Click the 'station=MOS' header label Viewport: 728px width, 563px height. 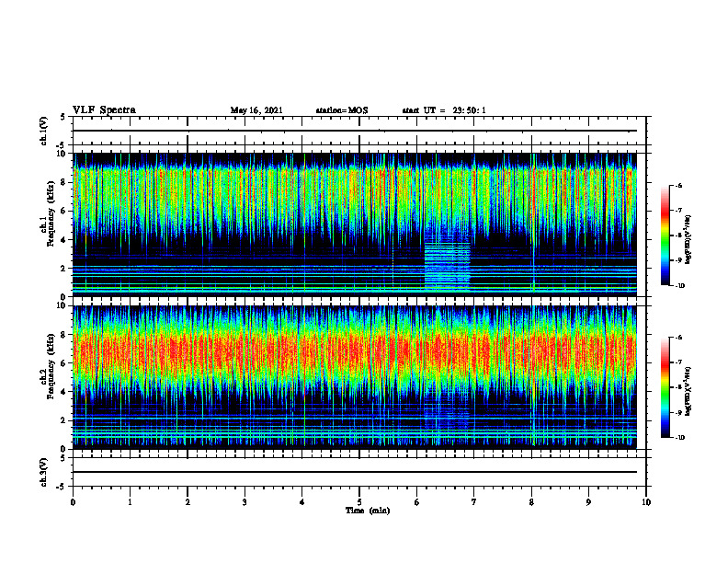point(342,110)
